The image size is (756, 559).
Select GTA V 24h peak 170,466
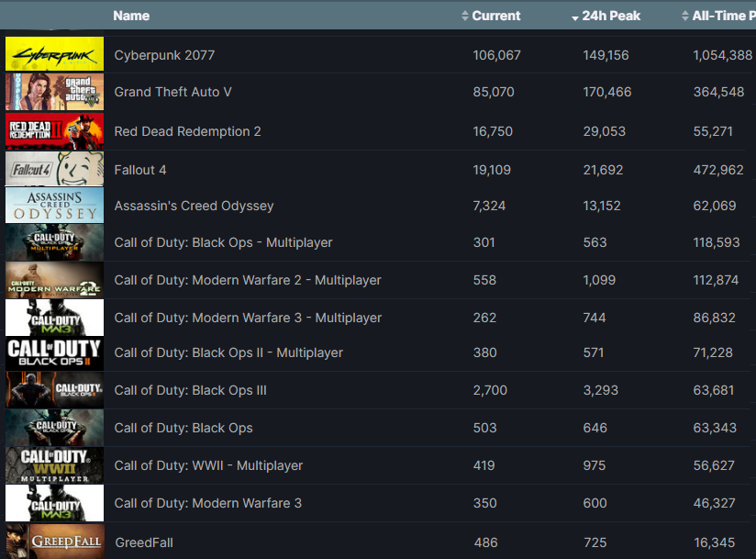coord(607,92)
